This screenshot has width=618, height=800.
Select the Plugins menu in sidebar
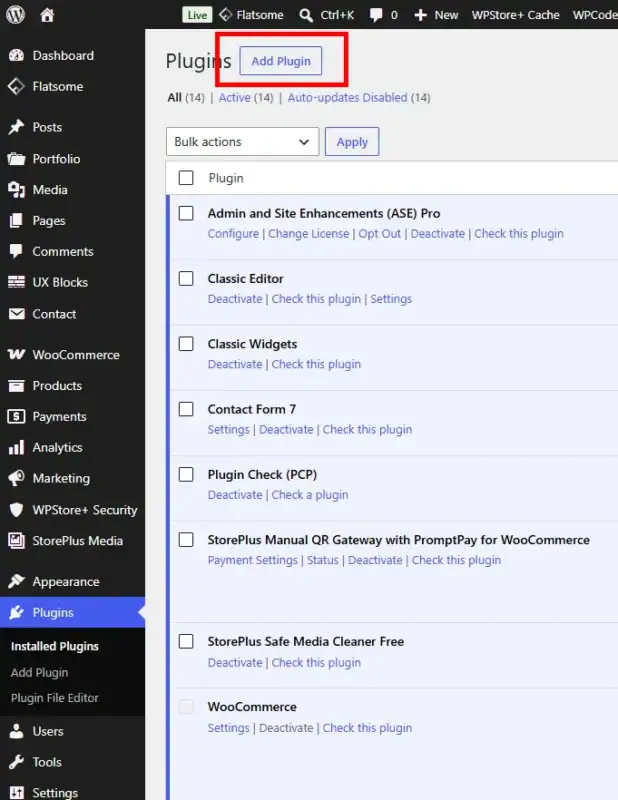point(72,612)
